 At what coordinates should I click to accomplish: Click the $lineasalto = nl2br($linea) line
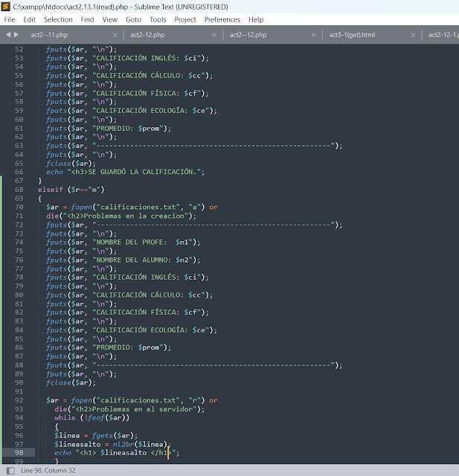click(112, 445)
